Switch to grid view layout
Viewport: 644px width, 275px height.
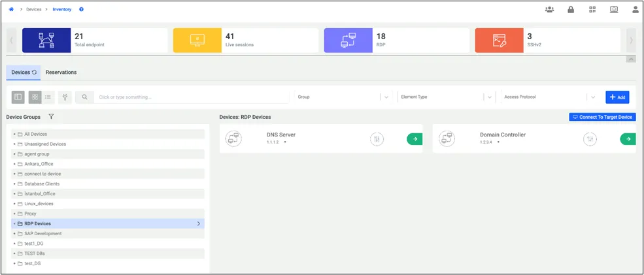pyautogui.click(x=35, y=97)
